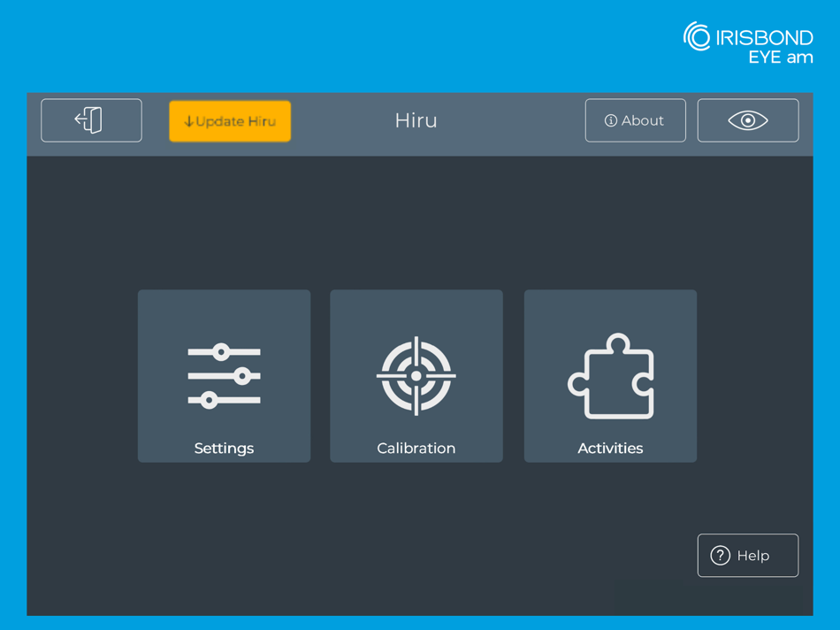Viewport: 840px width, 630px height.
Task: Click the Hiru title in header
Action: click(x=416, y=120)
